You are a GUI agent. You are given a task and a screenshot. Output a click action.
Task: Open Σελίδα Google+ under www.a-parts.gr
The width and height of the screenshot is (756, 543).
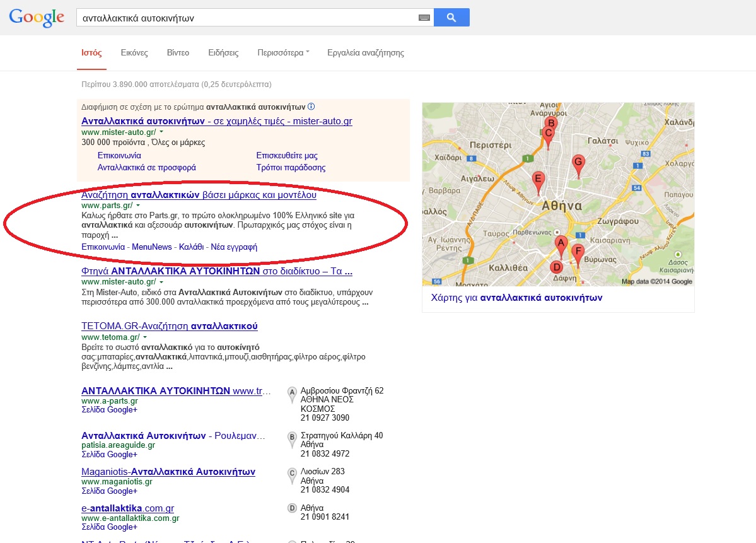[110, 409]
